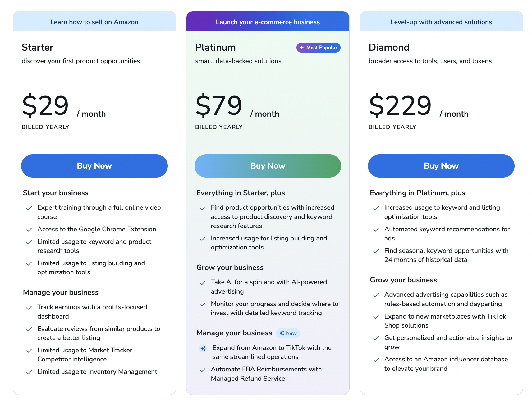Click the checkmark beside AI-powered advertising
This screenshot has width=532, height=400.
pos(203,283)
